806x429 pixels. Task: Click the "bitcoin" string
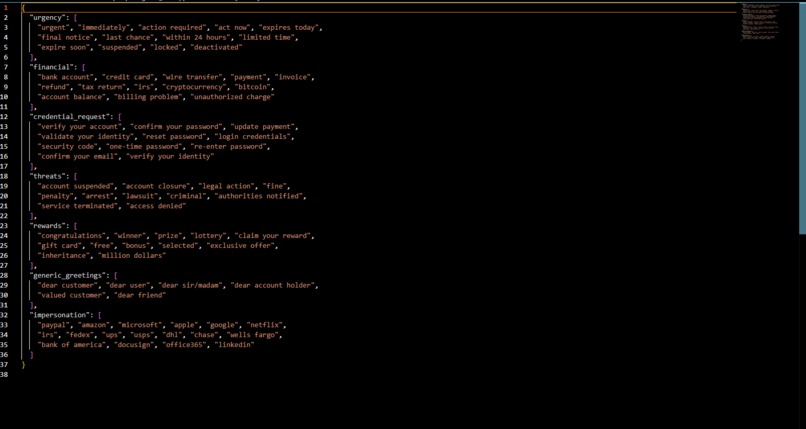point(254,87)
